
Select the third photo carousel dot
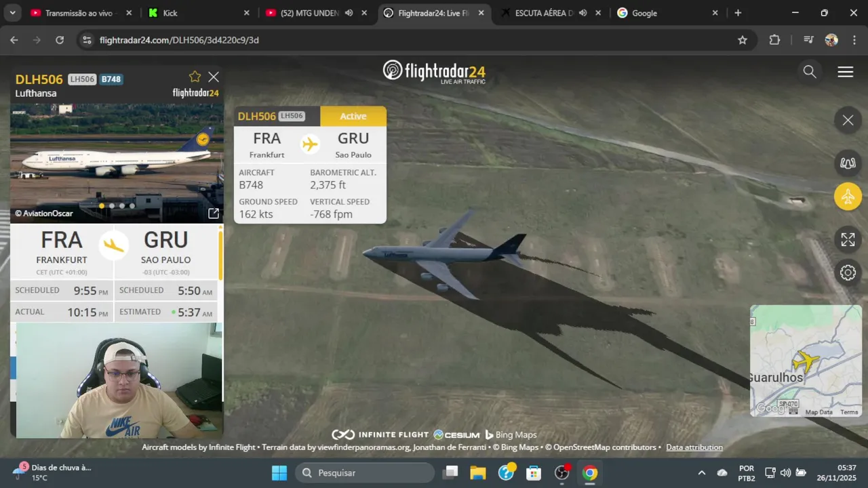click(122, 205)
